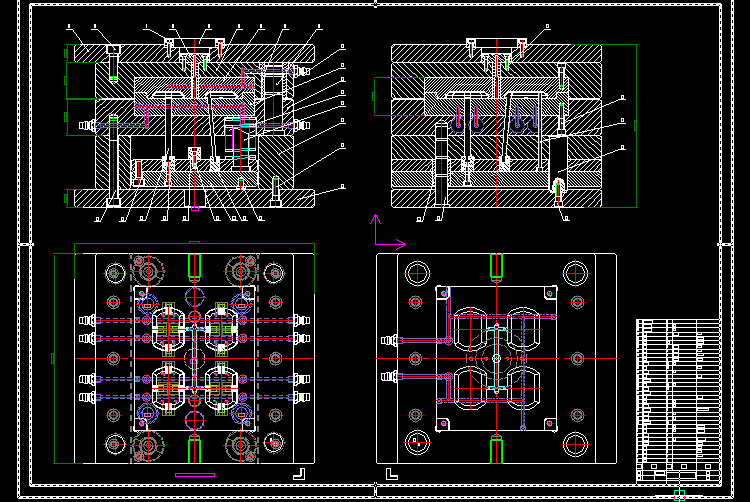Click the top-left corner screw of the insert in the lower-right plan view
Screen dimensions: 750x502
pos(443,294)
